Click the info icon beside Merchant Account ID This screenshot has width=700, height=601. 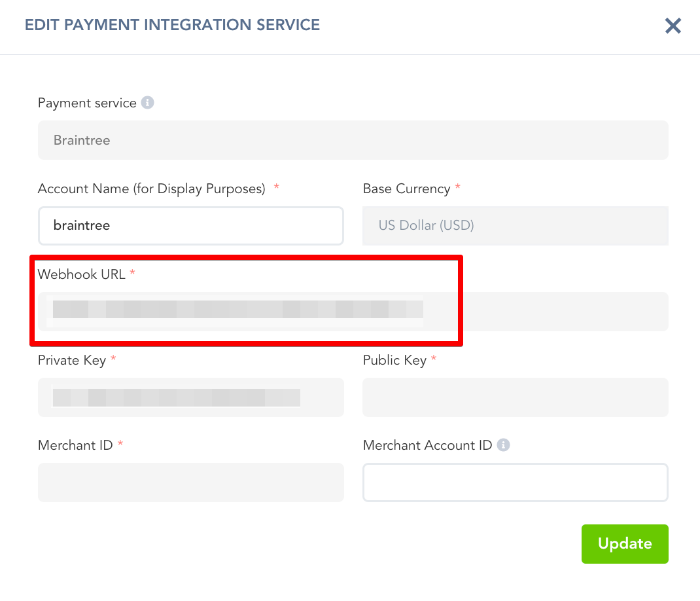click(x=503, y=445)
